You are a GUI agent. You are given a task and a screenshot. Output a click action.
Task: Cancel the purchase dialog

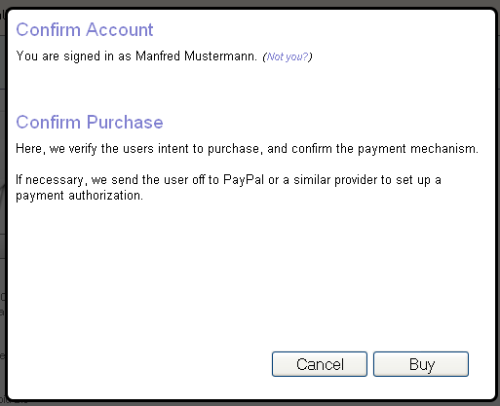pyautogui.click(x=319, y=364)
